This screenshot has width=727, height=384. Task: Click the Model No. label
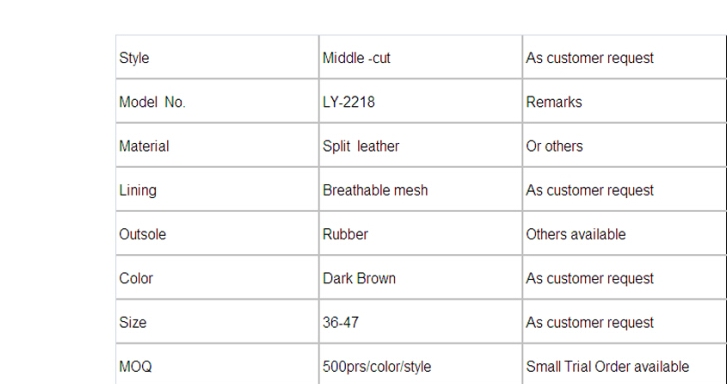(152, 102)
